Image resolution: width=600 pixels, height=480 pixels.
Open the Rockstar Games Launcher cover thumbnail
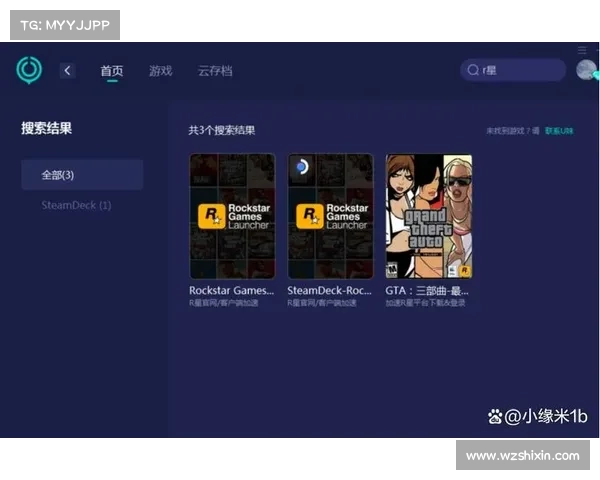coord(232,216)
